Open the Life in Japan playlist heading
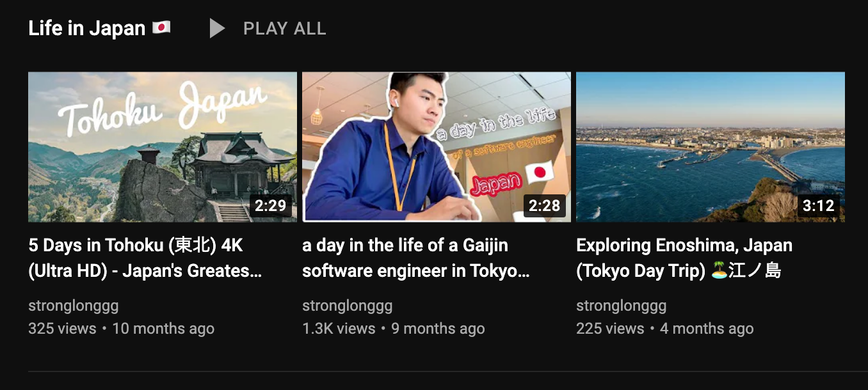Image resolution: width=868 pixels, height=390 pixels. 87,29
